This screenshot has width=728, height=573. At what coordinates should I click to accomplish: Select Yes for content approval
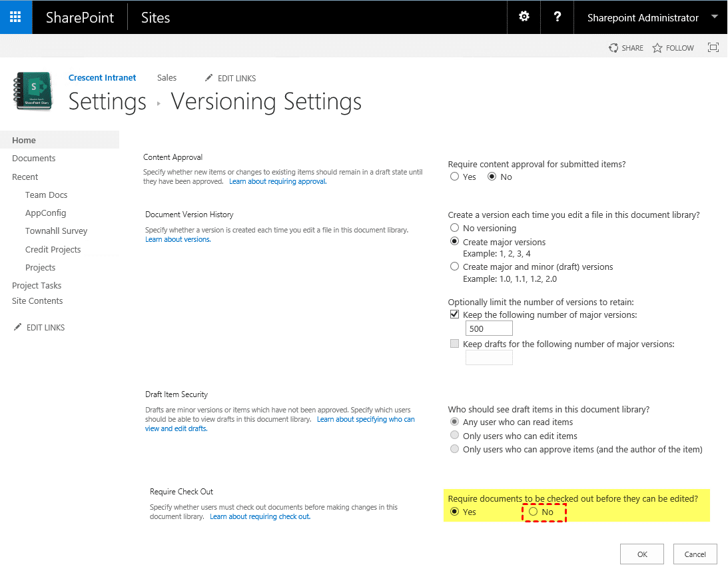(x=455, y=177)
